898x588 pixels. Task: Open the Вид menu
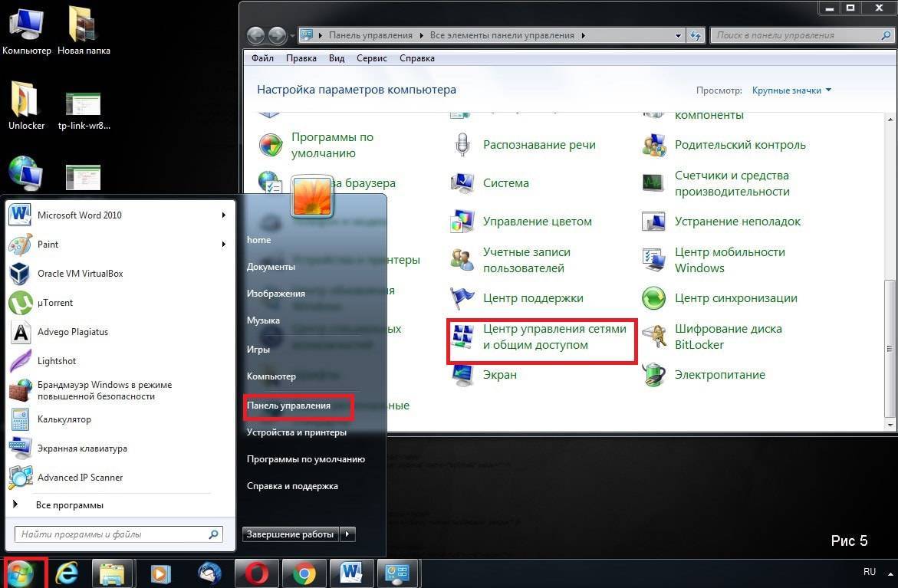336,58
